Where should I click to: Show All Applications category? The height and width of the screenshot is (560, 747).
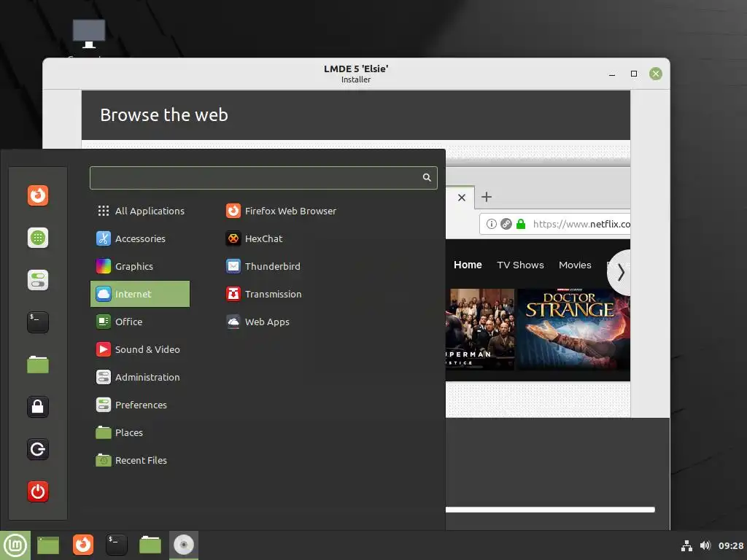140,211
